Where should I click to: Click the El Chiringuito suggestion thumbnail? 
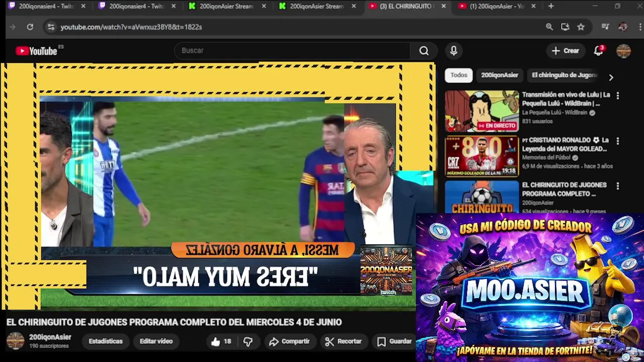[x=481, y=197]
